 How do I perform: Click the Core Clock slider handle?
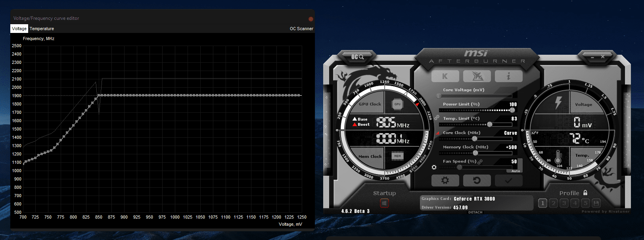point(475,138)
